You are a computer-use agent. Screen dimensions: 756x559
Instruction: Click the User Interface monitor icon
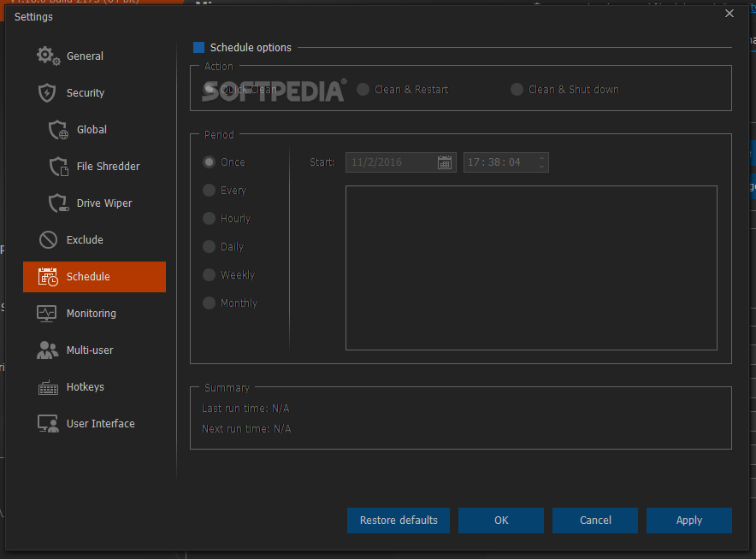[x=48, y=424]
